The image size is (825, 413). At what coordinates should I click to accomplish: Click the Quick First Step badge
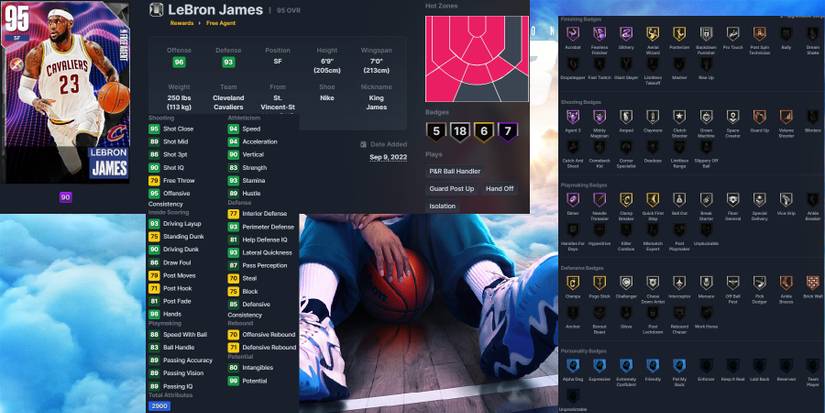click(652, 200)
